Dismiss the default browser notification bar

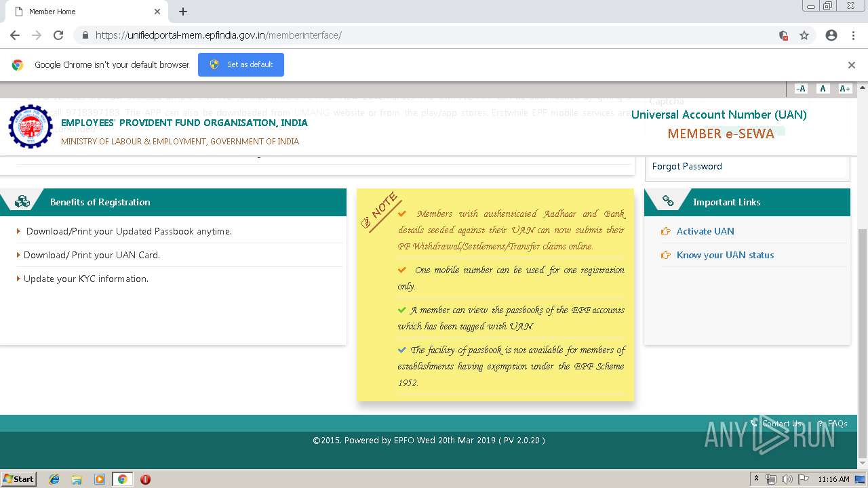click(x=852, y=65)
